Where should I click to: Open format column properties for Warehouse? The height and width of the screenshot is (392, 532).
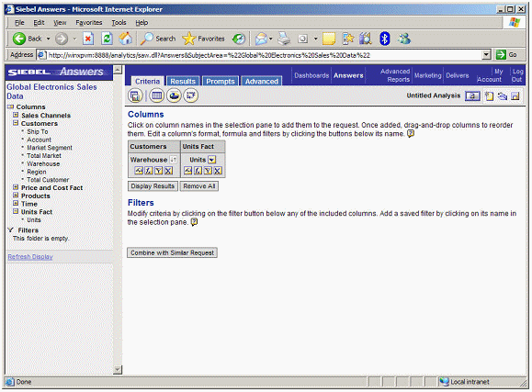139,171
